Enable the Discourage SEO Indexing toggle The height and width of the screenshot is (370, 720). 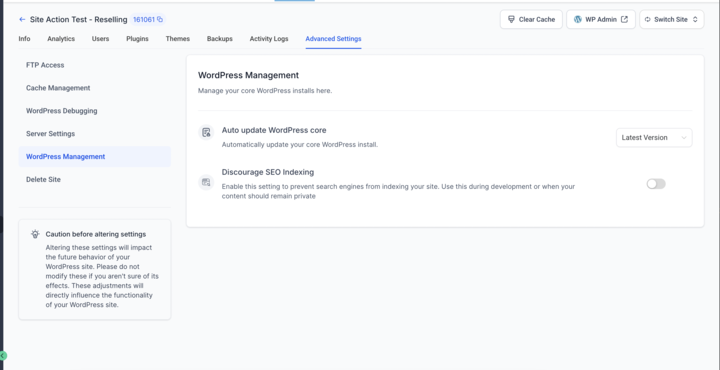656,184
